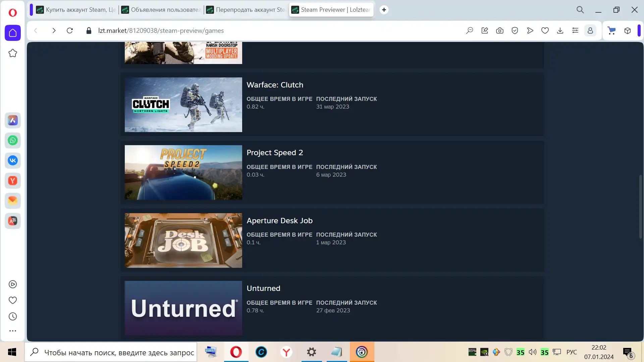Open a new tab with plus button
The image size is (644, 362).
(x=384, y=10)
